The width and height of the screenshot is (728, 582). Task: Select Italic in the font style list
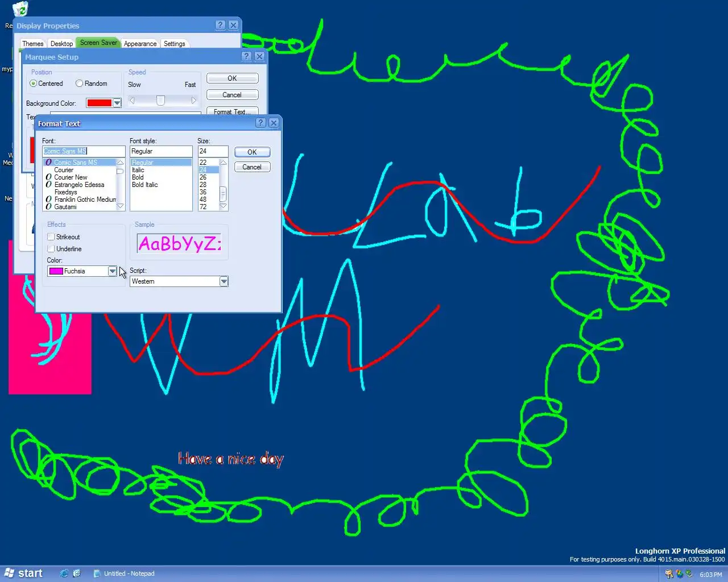(161, 170)
